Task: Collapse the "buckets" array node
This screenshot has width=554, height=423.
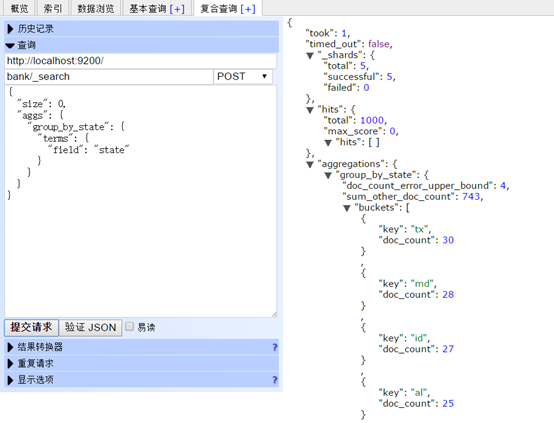Action: (347, 208)
